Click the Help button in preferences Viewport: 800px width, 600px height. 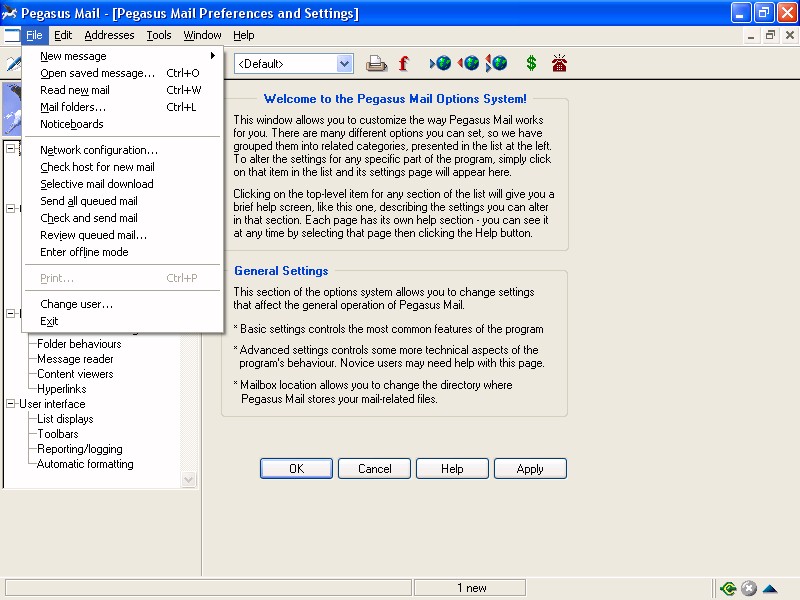[452, 468]
